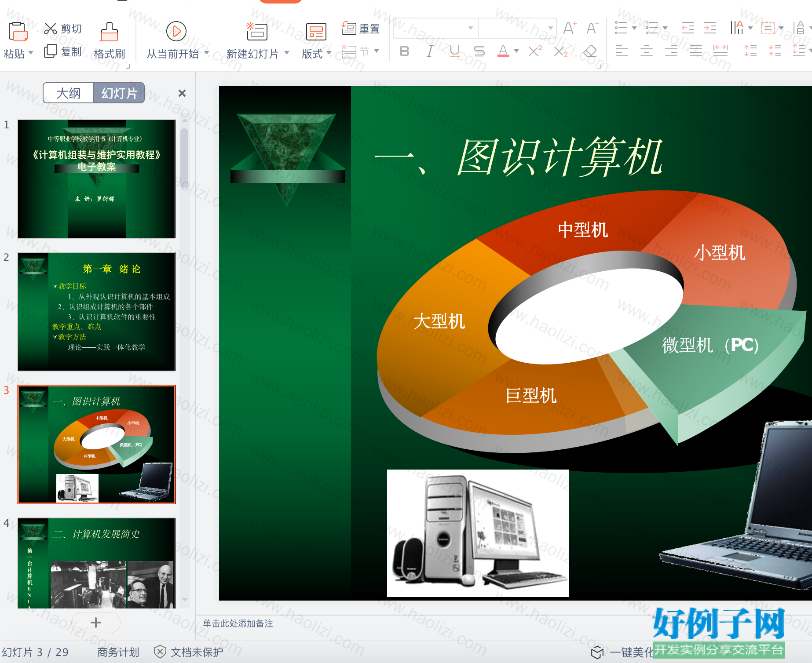The width and height of the screenshot is (812, 663).
Task: Click the distributed alignment icon
Action: pyautogui.click(x=720, y=51)
